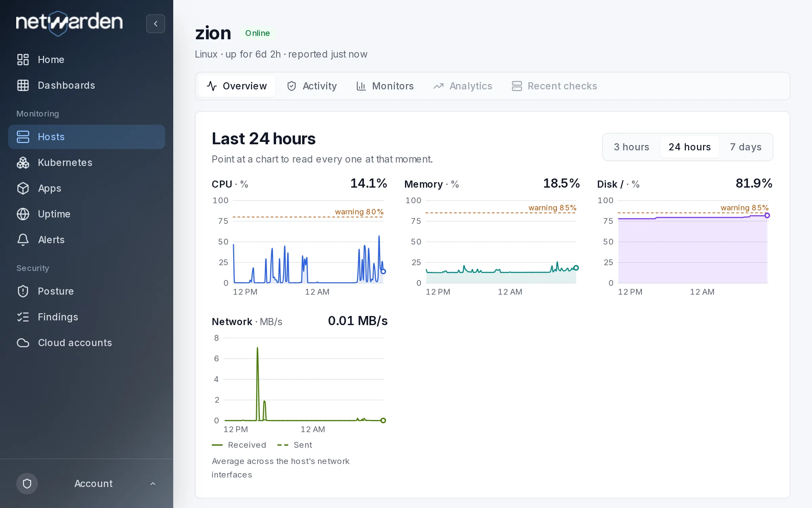The height and width of the screenshot is (508, 812).
Task: Open the Recent checks tab
Action: [x=554, y=86]
